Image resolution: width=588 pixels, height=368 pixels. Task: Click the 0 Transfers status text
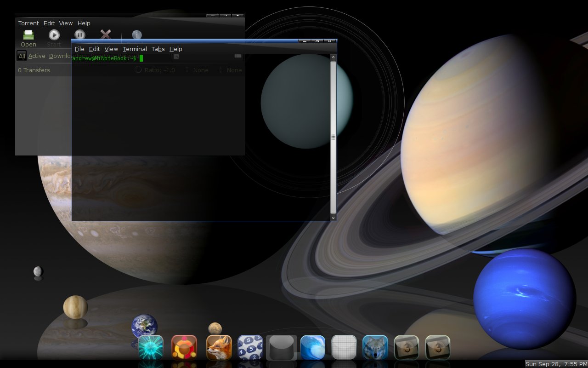34,70
